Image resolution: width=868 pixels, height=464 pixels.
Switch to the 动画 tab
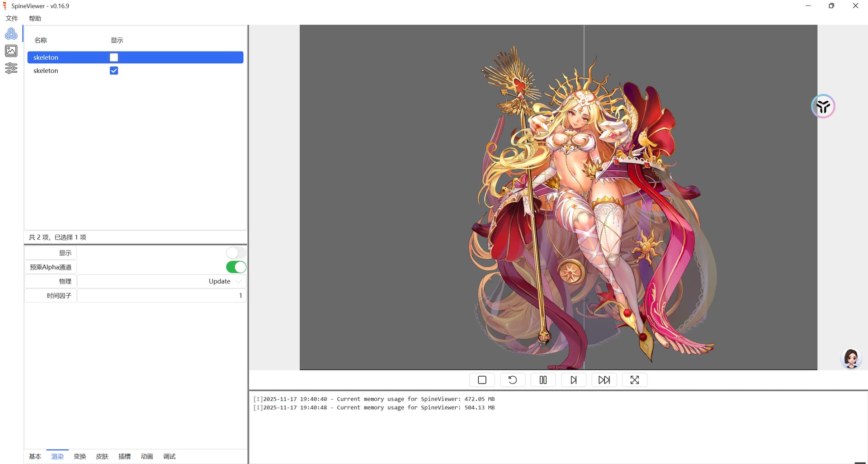147,456
